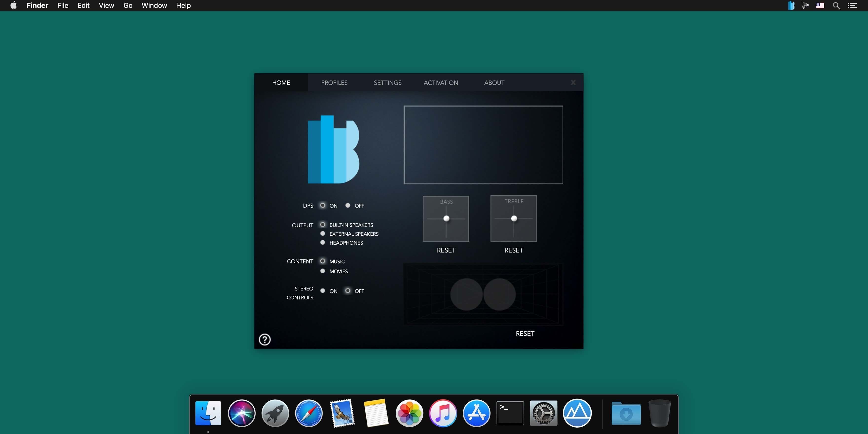Open the Settings tab
This screenshot has height=434, width=868.
[x=387, y=83]
